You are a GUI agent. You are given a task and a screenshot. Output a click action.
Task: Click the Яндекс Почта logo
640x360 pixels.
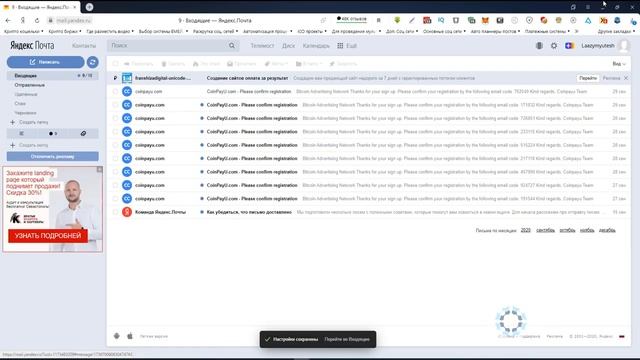pos(32,46)
